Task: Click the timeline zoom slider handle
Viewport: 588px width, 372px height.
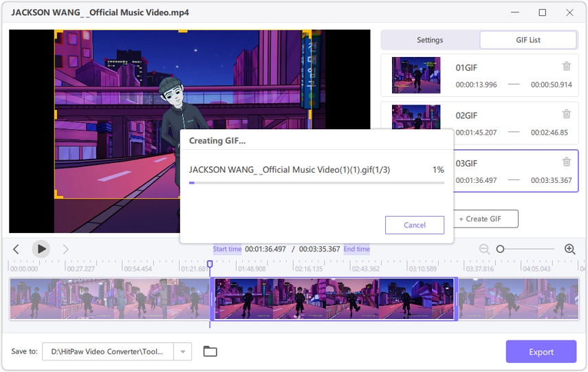Action: 500,249
